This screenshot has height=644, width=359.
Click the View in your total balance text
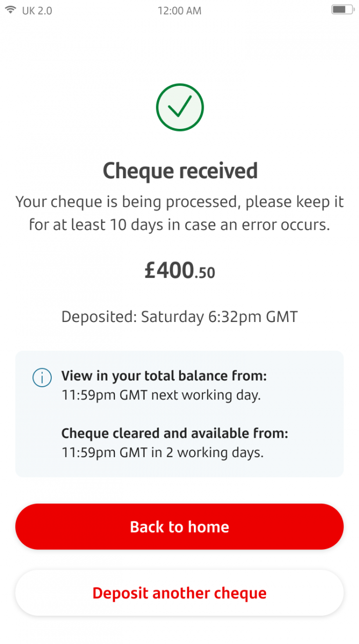(x=159, y=375)
